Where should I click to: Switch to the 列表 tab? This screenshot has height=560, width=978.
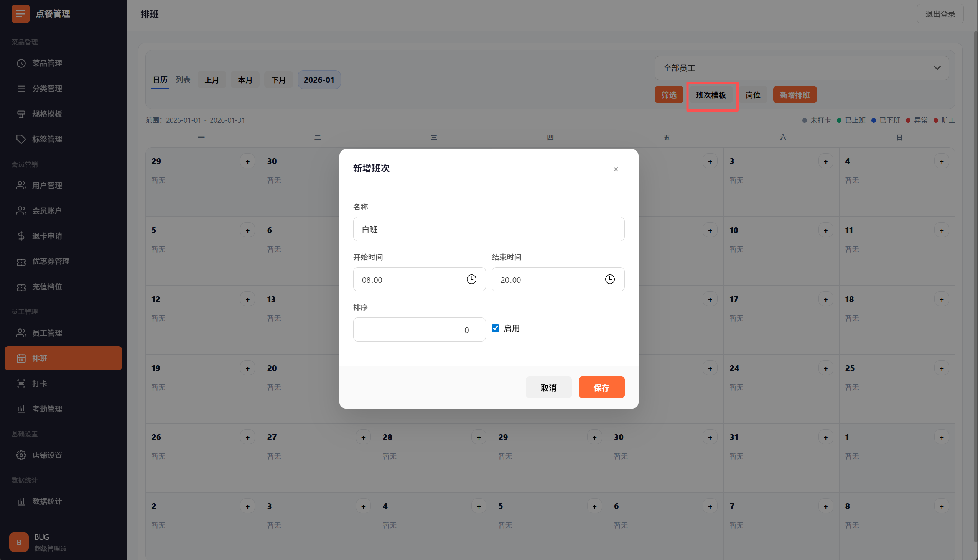pyautogui.click(x=183, y=80)
